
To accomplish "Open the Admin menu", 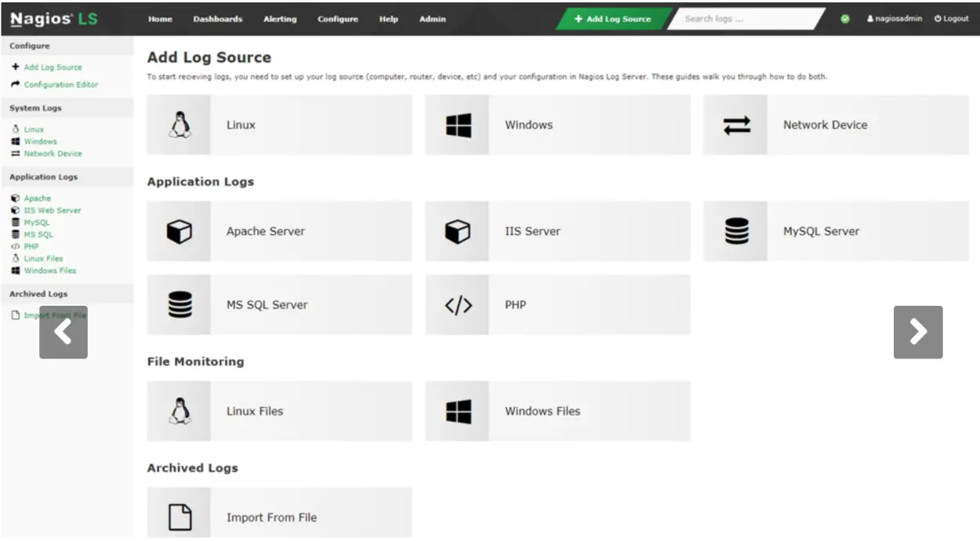I will tap(433, 20).
